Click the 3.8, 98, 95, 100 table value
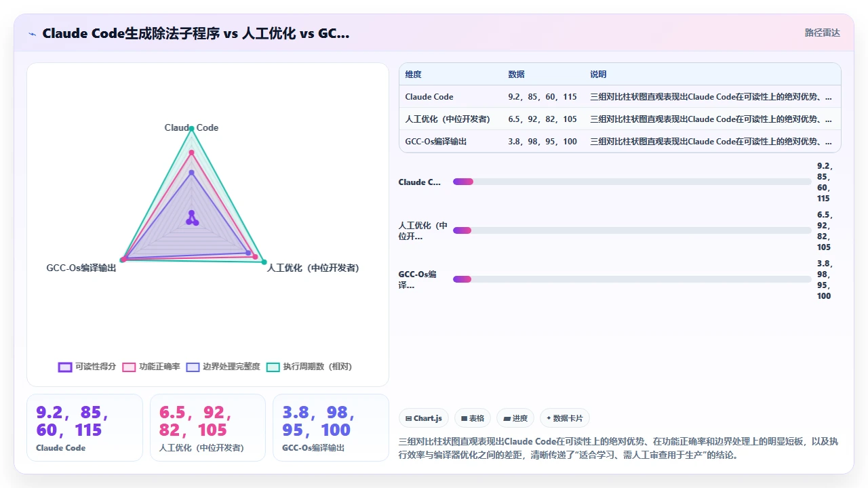 [542, 142]
